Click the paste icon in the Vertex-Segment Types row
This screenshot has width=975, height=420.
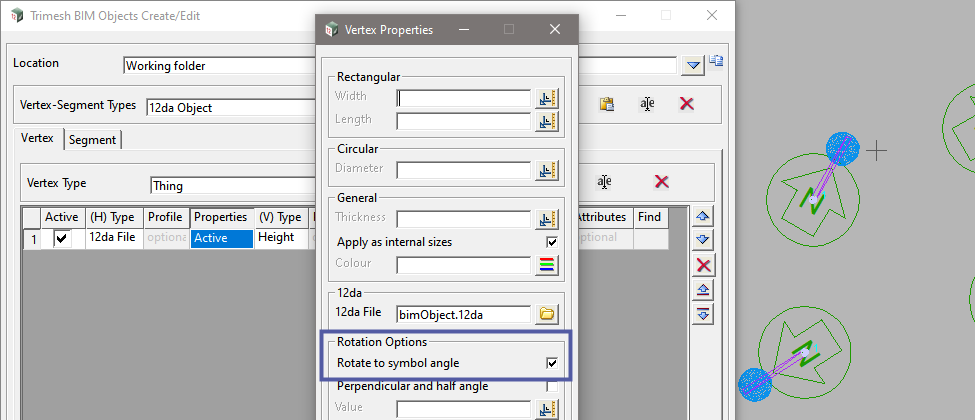(x=606, y=104)
